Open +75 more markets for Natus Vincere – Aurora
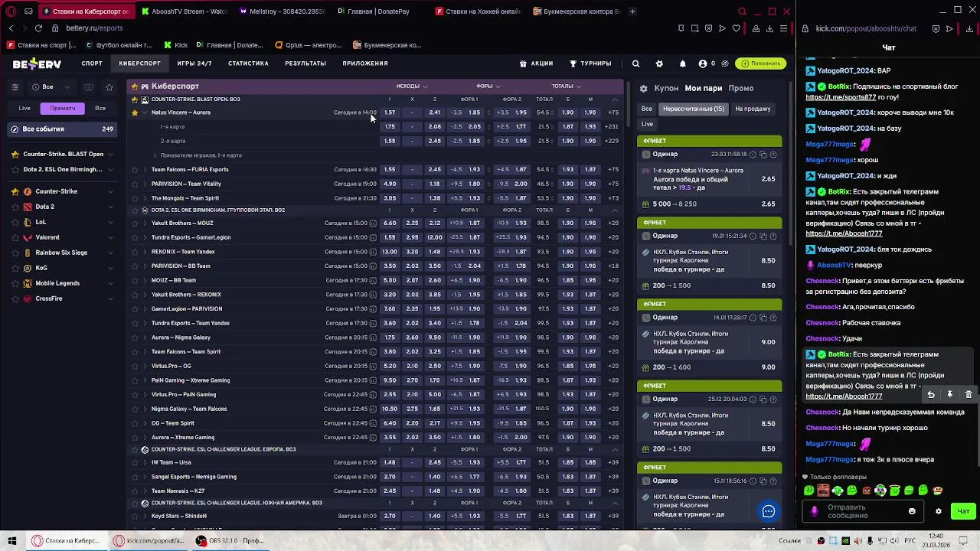Image resolution: width=980 pixels, height=551 pixels. [x=613, y=112]
